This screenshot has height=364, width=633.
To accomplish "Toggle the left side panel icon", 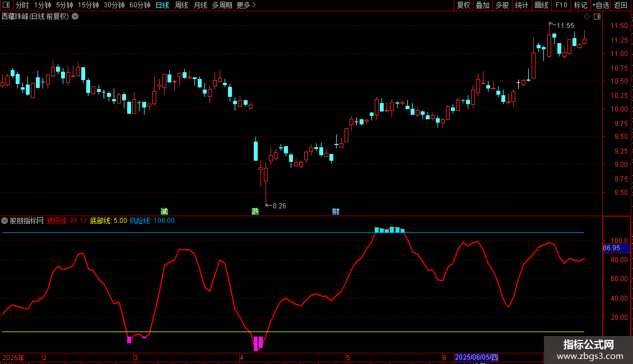I will point(6,5).
